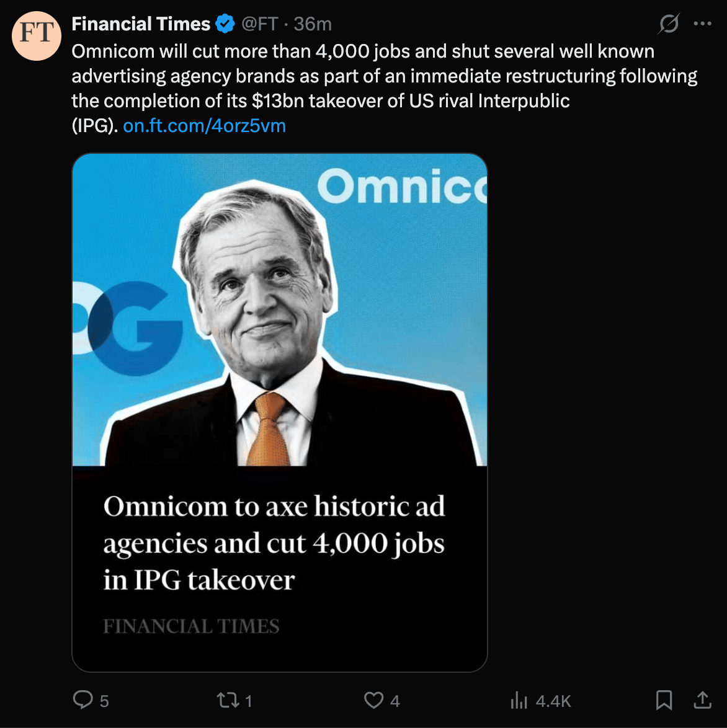
Task: Click the 36m post timestamp
Action: 313,24
